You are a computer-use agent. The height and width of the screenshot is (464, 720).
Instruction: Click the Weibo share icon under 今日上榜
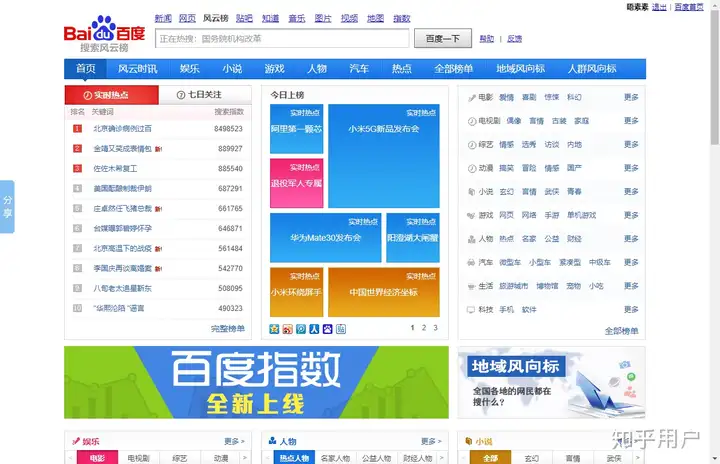tap(287, 329)
